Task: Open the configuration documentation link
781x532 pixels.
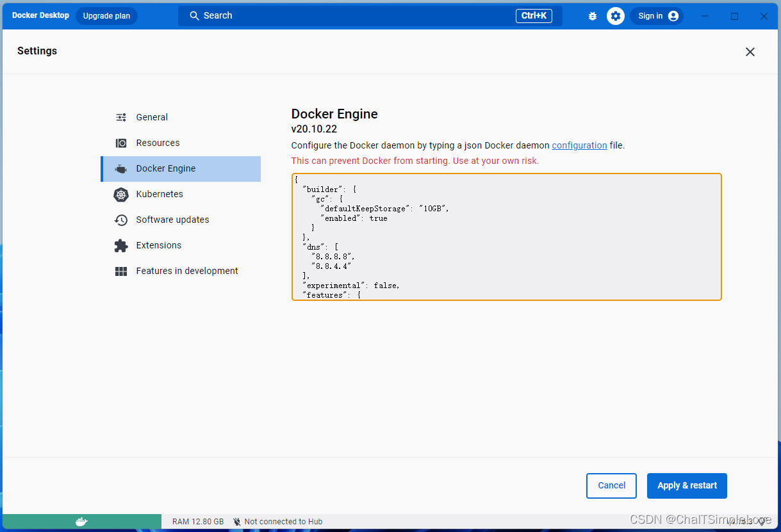Action: click(x=579, y=145)
